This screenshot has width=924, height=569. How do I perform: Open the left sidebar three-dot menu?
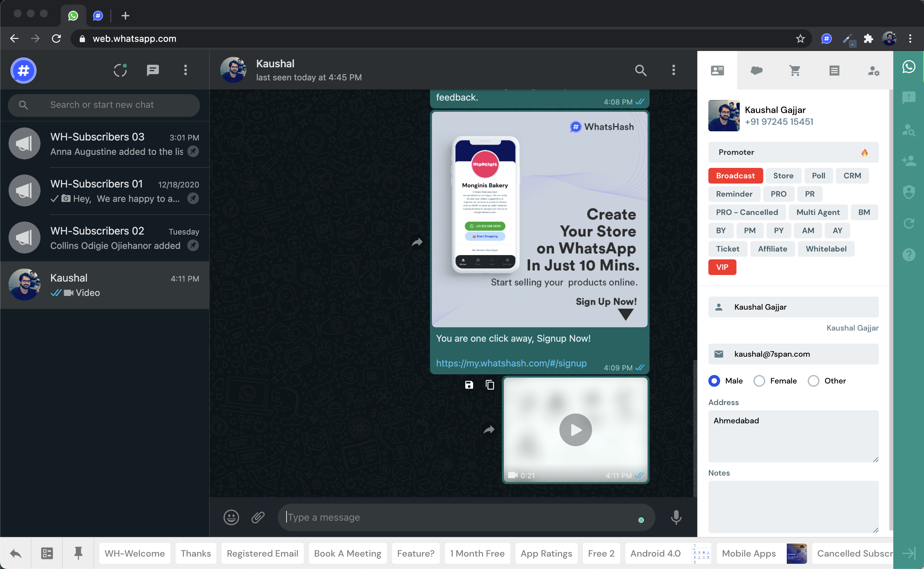tap(185, 70)
